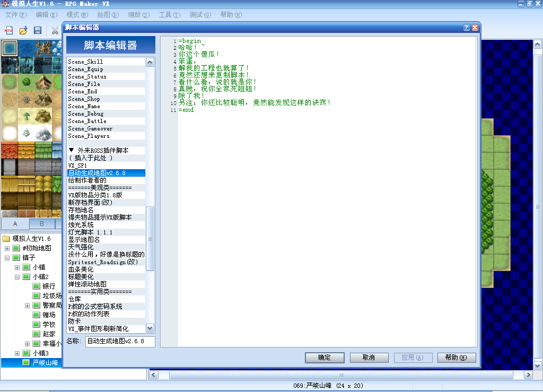Select the VX_SP1 script
Screen dimensions: 543x392
[106, 165]
